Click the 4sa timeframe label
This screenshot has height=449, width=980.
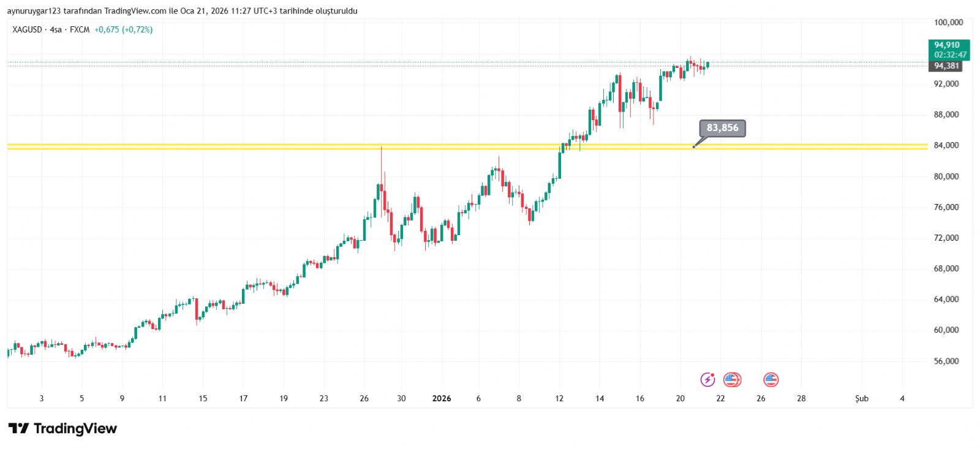click(56, 29)
